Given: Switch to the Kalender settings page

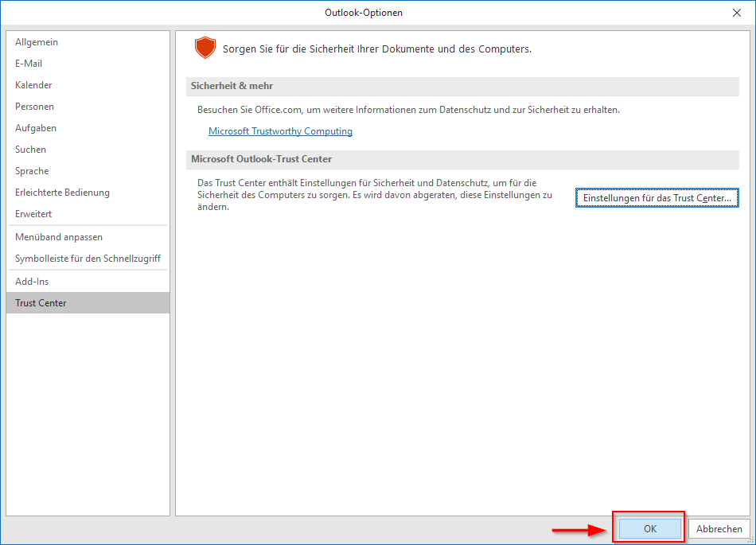Looking at the screenshot, I should pyautogui.click(x=33, y=85).
